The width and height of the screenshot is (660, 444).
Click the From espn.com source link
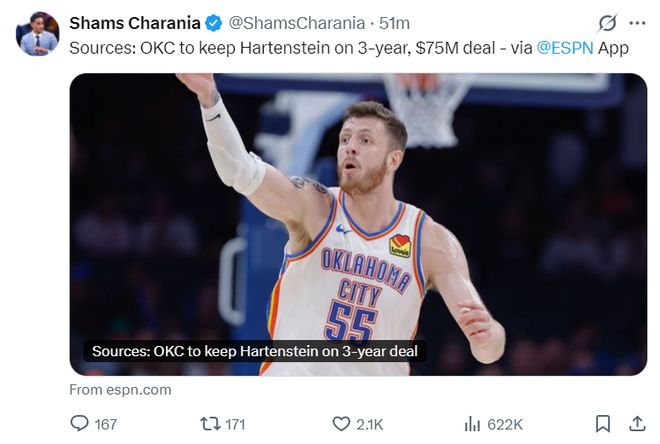120,390
